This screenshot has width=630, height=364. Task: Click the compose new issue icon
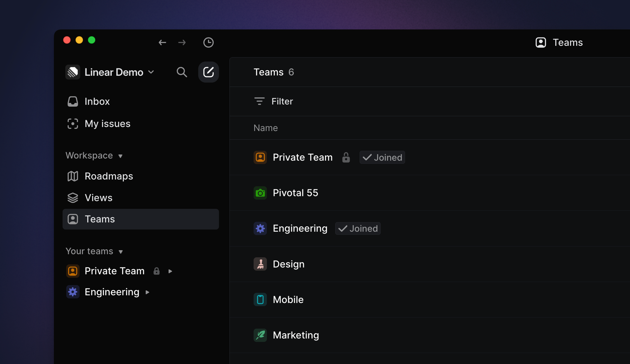click(x=208, y=72)
